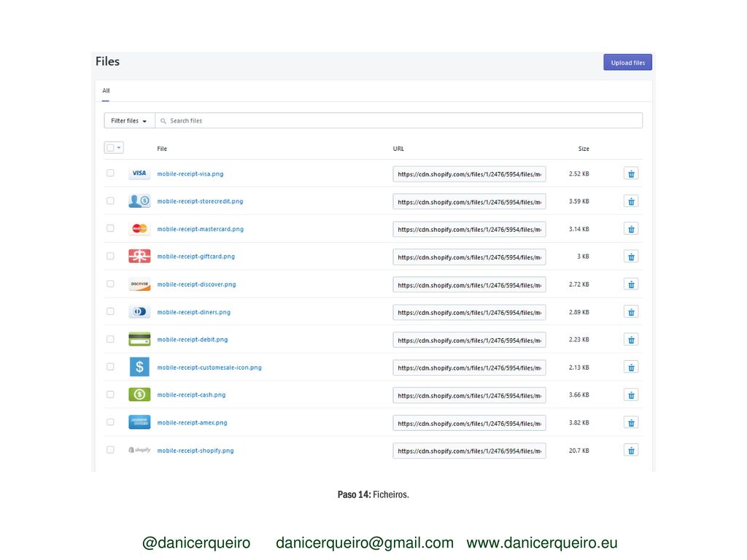Open mobile-receipt-giftcard.png link
The height and width of the screenshot is (560, 747).
pos(196,257)
